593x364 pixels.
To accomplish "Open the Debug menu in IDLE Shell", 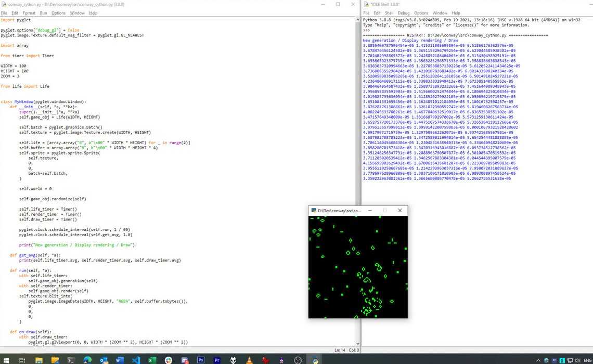I will tap(404, 13).
